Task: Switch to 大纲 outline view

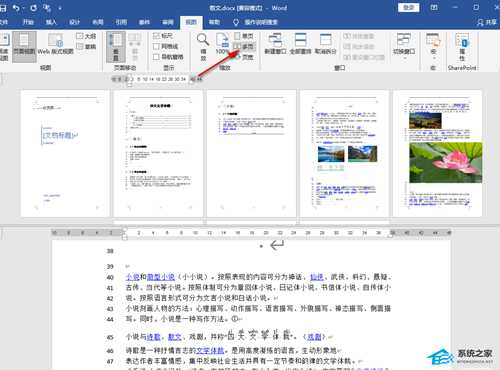Action: [x=86, y=36]
